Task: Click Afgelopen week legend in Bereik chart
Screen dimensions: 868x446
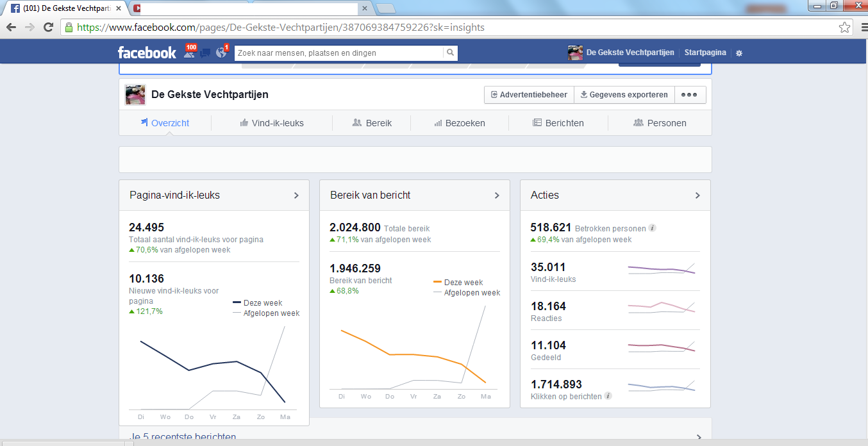Action: click(467, 293)
